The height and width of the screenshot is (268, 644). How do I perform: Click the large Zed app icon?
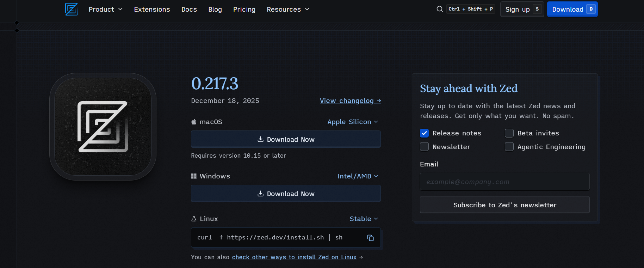click(103, 127)
